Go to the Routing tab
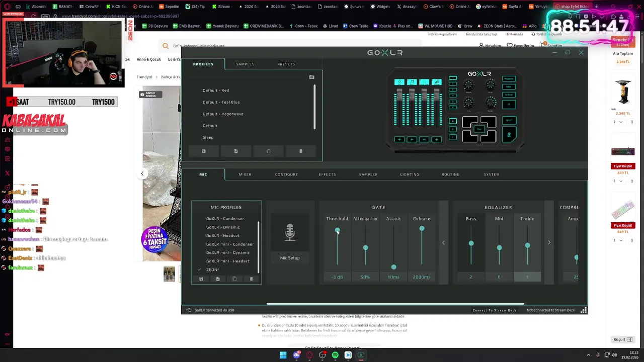Screen dimensions: 644x362 pos(450,174)
